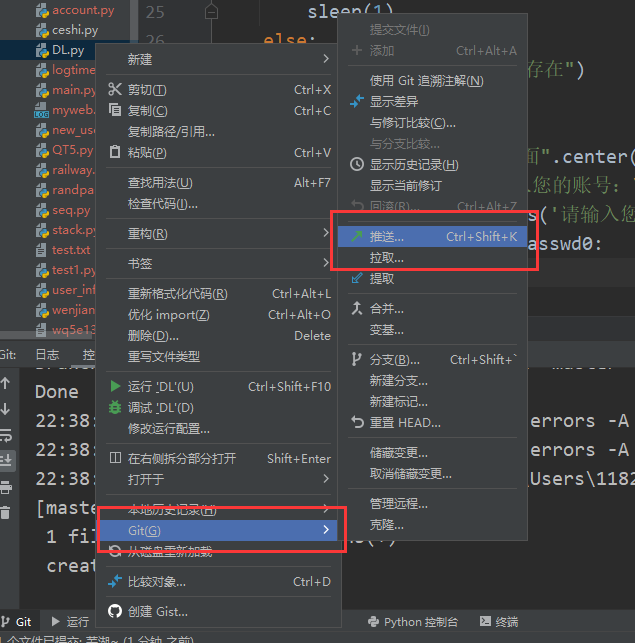The width and height of the screenshot is (635, 643).
Task: Choose 克隆... in Git submenu
Action: [x=432, y=524]
